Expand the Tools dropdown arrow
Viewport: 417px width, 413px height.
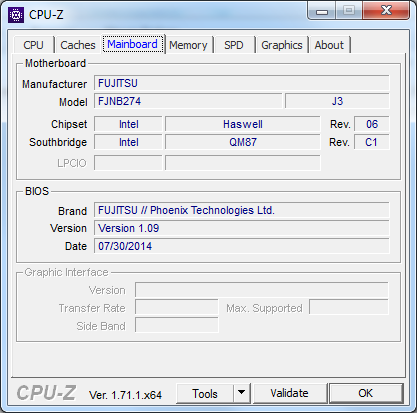tap(242, 393)
